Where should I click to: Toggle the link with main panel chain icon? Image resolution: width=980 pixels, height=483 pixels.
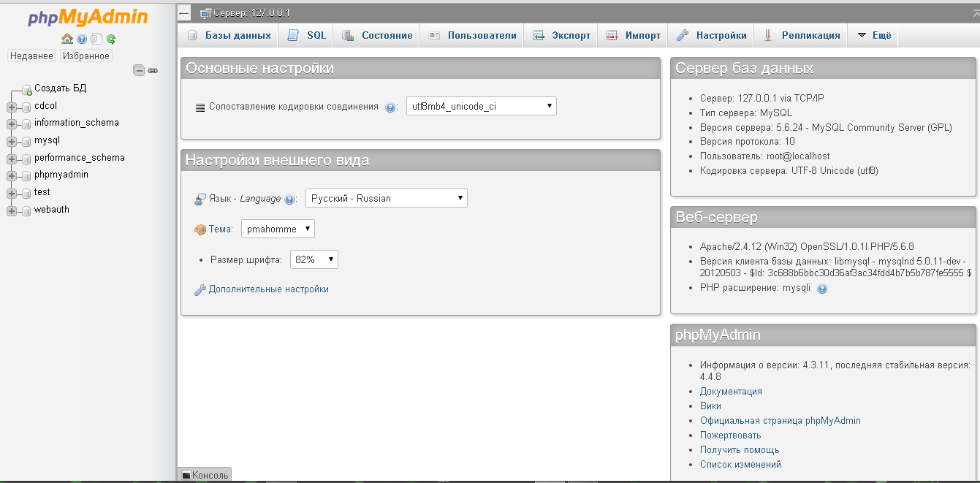[153, 70]
